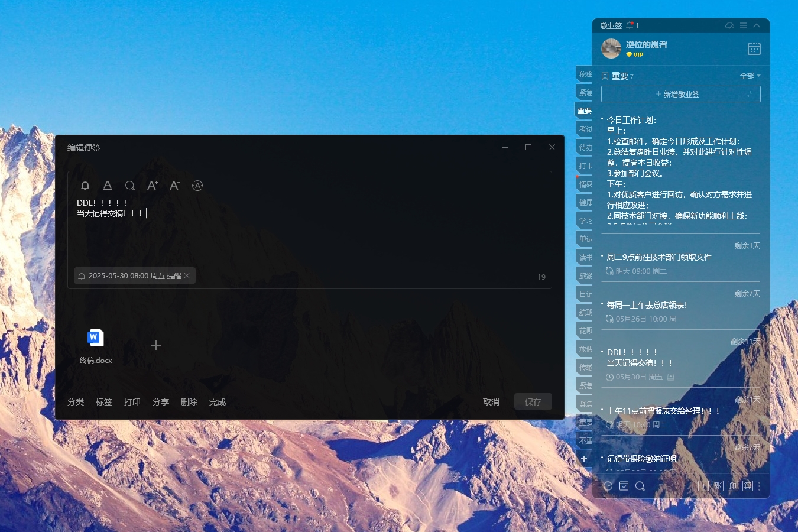Mark the note as 完成
798x532 pixels.
(x=218, y=402)
